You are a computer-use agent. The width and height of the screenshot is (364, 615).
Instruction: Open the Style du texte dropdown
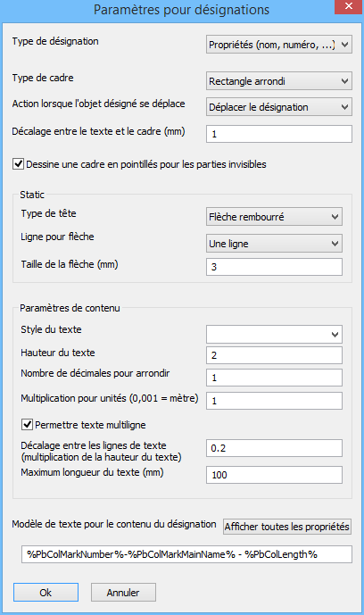[274, 335]
